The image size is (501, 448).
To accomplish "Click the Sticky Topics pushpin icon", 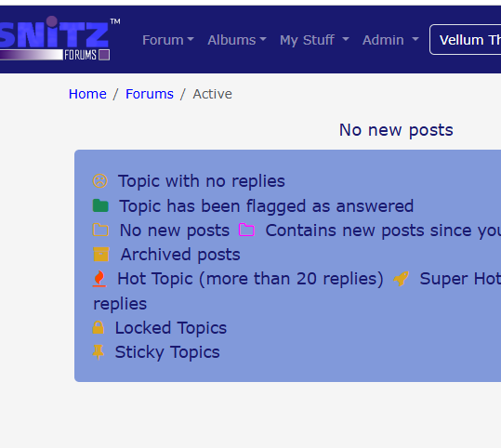I will [99, 352].
